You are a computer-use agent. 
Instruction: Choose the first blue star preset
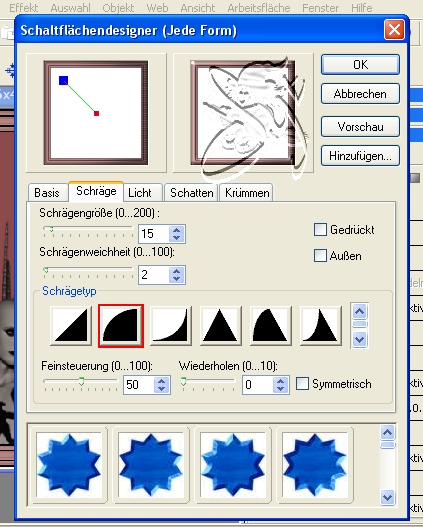pyautogui.click(x=69, y=465)
